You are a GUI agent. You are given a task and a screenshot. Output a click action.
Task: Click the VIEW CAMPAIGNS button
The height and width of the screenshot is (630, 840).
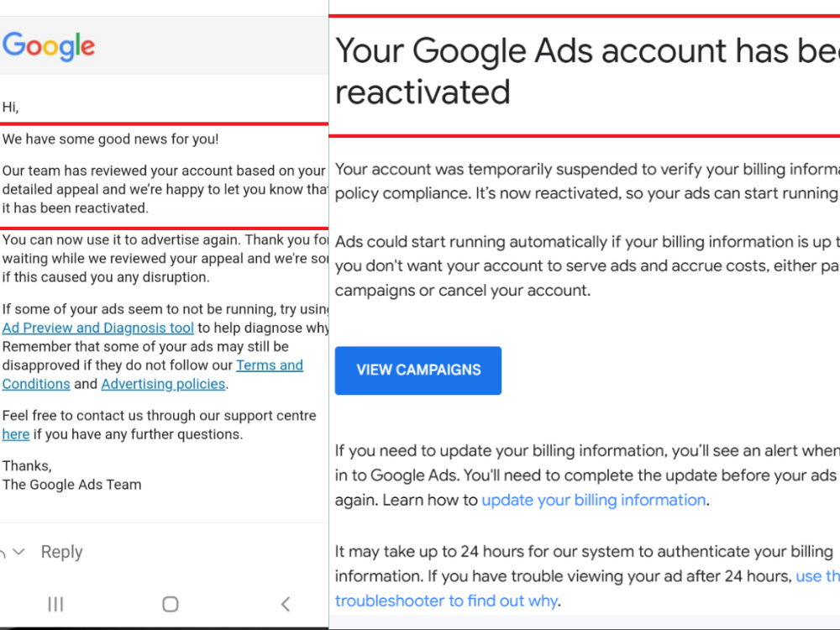coord(417,370)
